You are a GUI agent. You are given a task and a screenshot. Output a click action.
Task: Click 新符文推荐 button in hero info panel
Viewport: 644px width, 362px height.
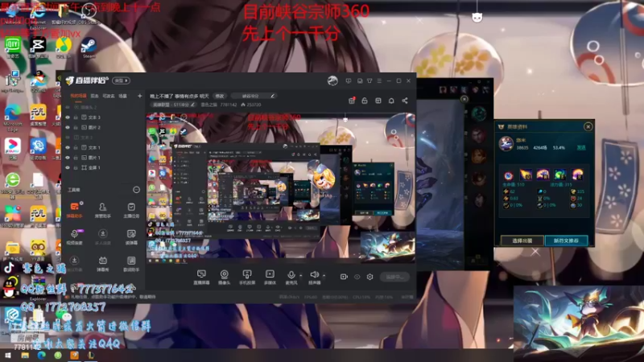point(567,241)
